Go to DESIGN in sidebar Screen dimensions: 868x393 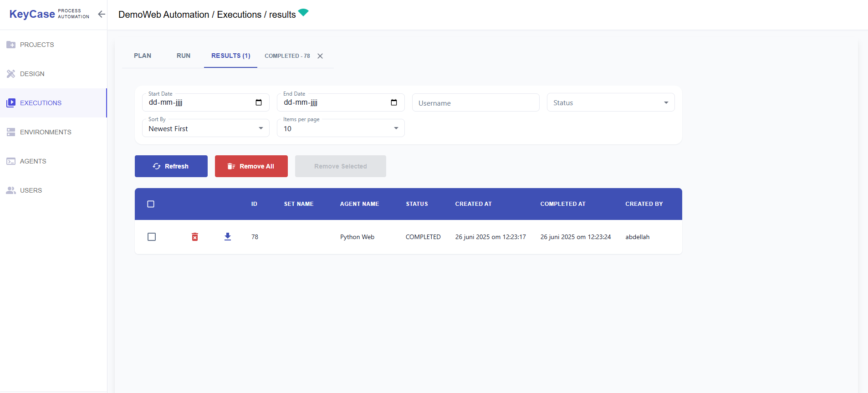53,74
